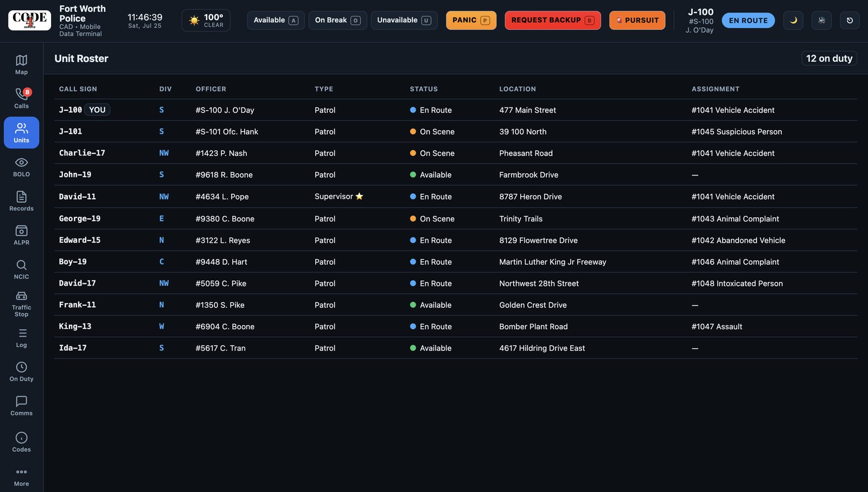Viewport: 868px width, 492px height.
Task: Click officer #9618 R. Boone
Action: tap(224, 175)
